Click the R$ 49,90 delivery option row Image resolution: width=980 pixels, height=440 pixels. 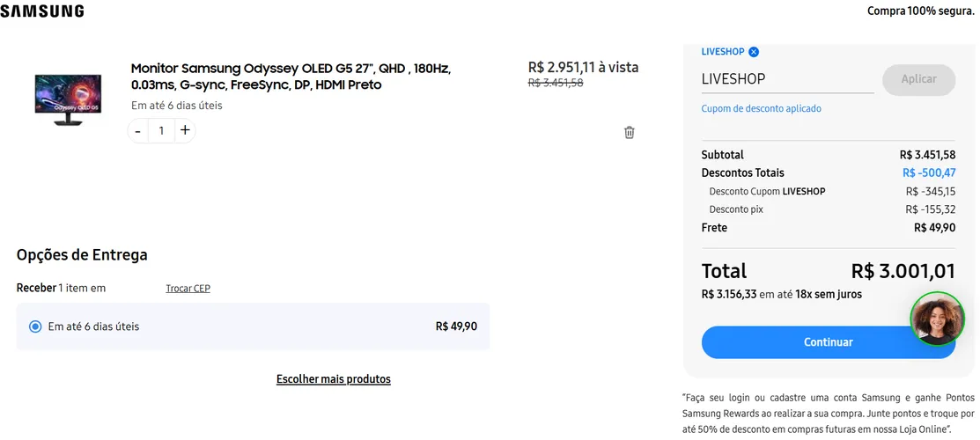253,326
